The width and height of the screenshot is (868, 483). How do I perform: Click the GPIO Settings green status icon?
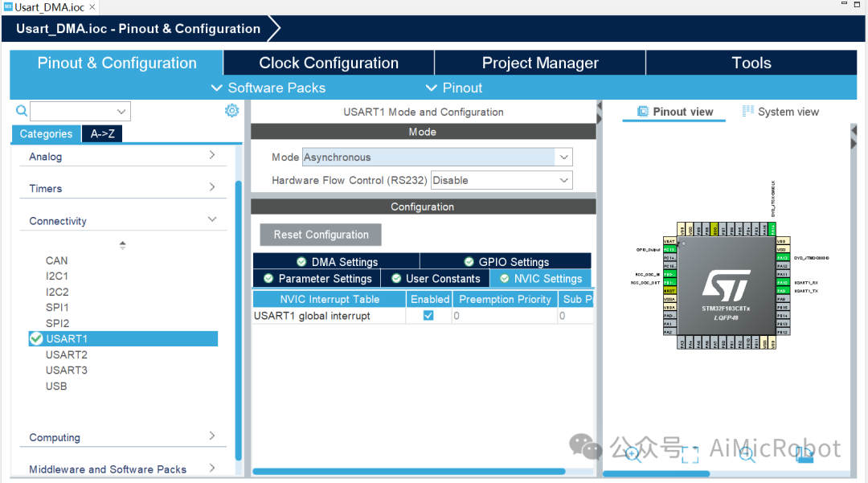coord(469,262)
